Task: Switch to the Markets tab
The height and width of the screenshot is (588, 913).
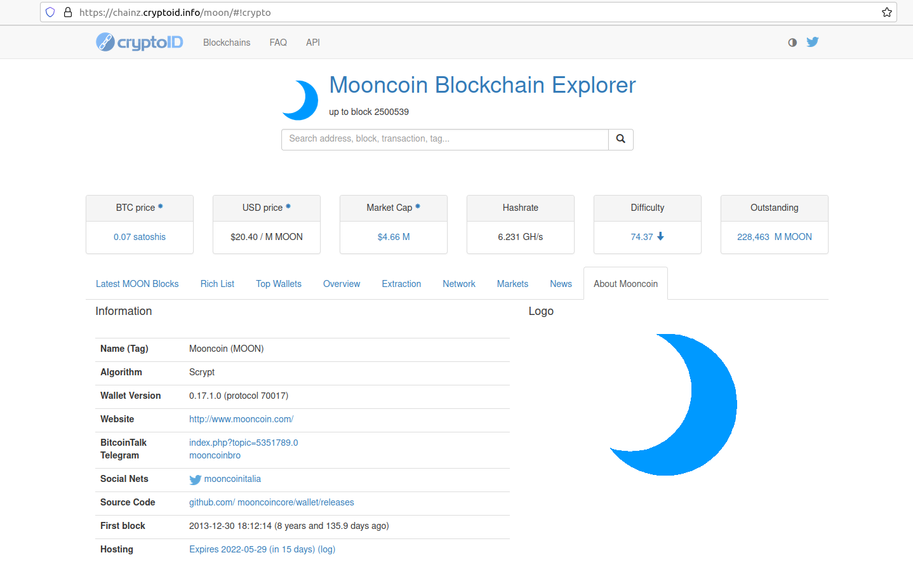Action: 512,284
